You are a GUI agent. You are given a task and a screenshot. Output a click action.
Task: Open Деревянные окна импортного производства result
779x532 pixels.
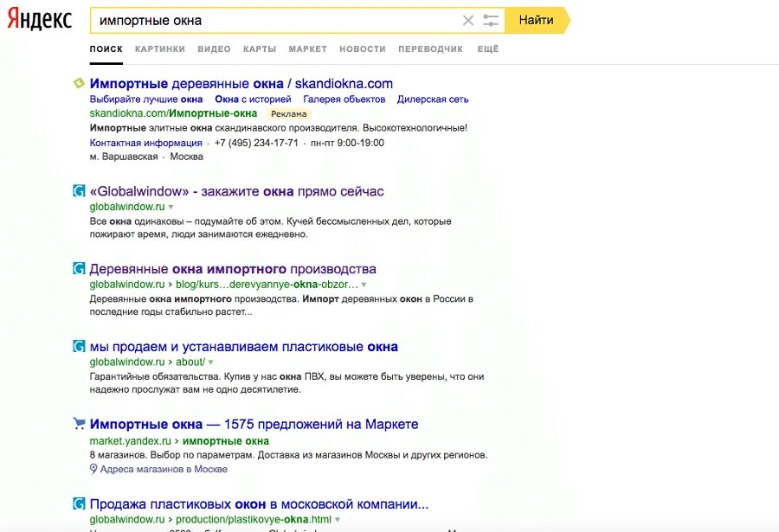point(233,269)
